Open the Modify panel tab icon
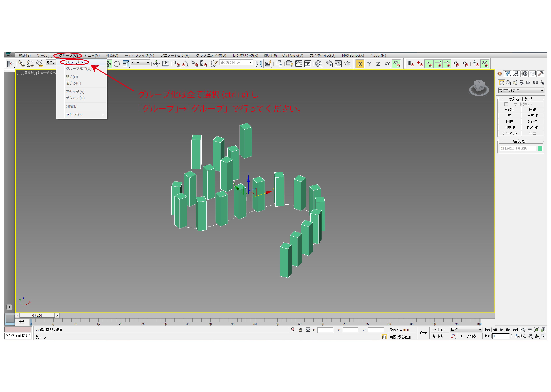 tap(508, 74)
